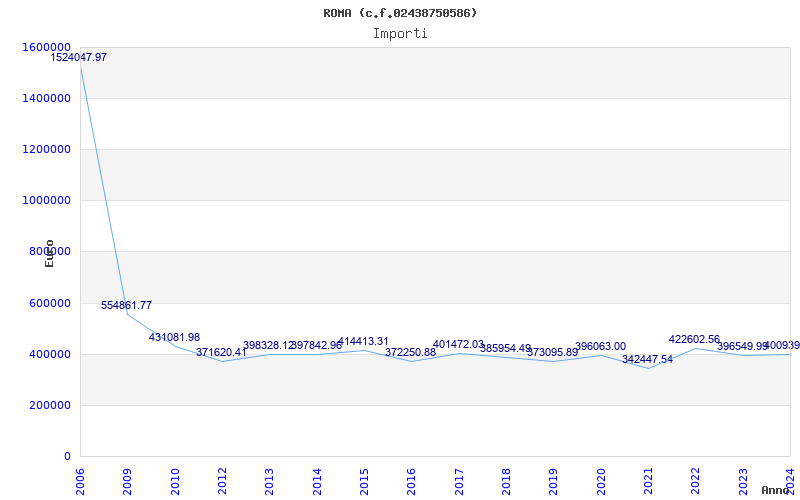Click the y-axis value 200000
This screenshot has width=800, height=500.
pyautogui.click(x=49, y=405)
